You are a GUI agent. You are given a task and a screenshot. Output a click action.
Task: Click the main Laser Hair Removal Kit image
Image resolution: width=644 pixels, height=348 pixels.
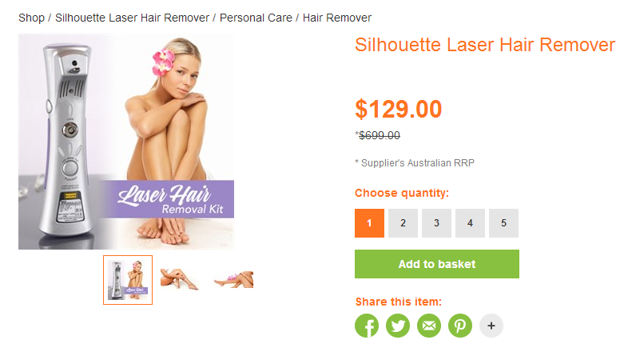coord(126,142)
